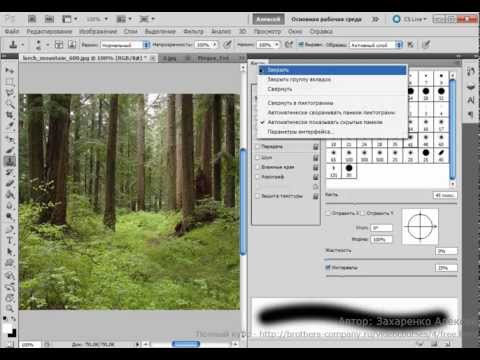Open the Paragraph panel icon in dock
Screen dimensions: 480x360
click(471, 114)
